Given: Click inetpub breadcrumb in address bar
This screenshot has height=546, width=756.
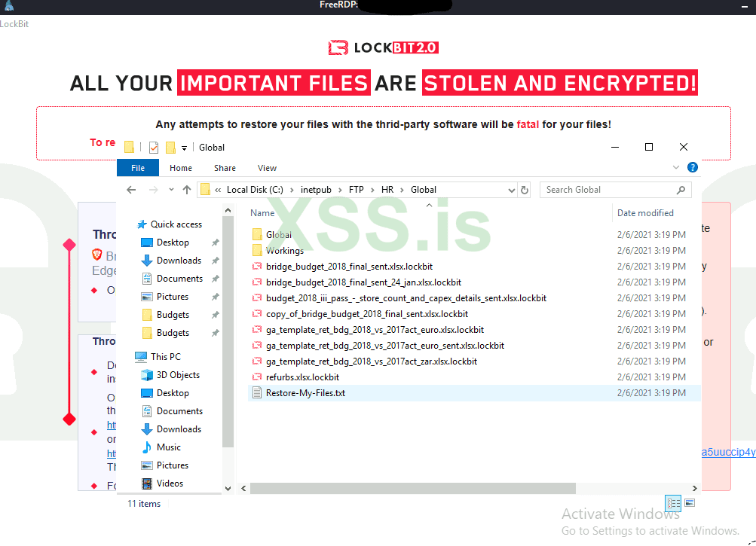Looking at the screenshot, I should click(316, 190).
